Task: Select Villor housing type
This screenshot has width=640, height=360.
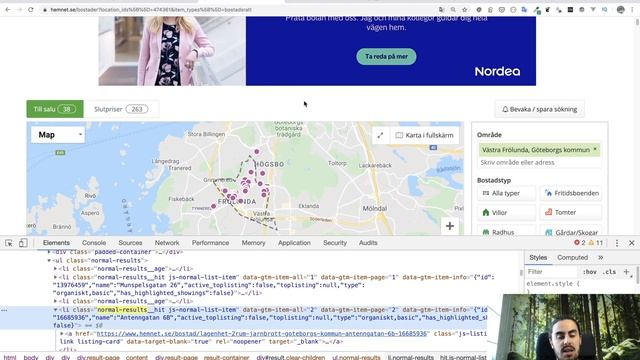Action: (x=506, y=213)
